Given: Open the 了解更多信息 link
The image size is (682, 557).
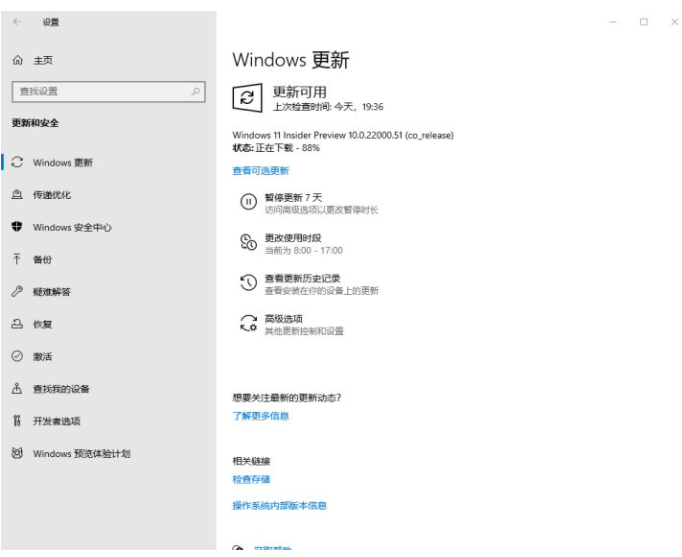Looking at the screenshot, I should 260,416.
